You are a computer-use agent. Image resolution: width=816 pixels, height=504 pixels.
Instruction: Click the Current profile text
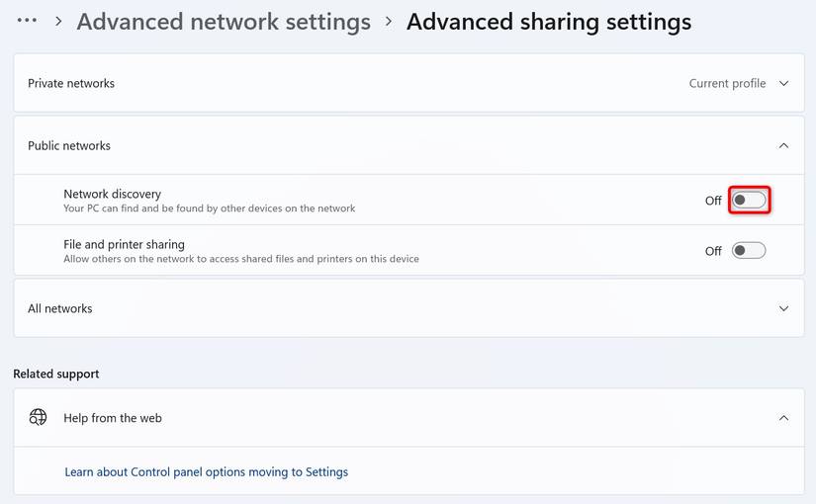coord(727,84)
